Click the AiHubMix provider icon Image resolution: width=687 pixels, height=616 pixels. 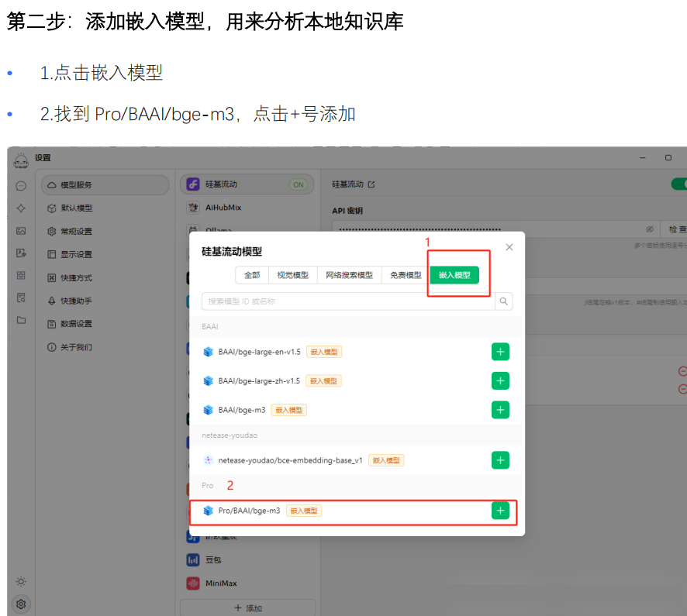tap(192, 208)
